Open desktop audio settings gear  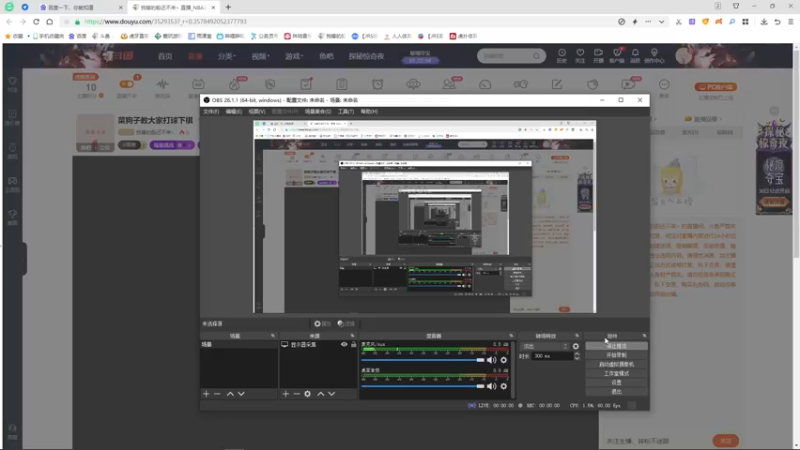(x=504, y=386)
